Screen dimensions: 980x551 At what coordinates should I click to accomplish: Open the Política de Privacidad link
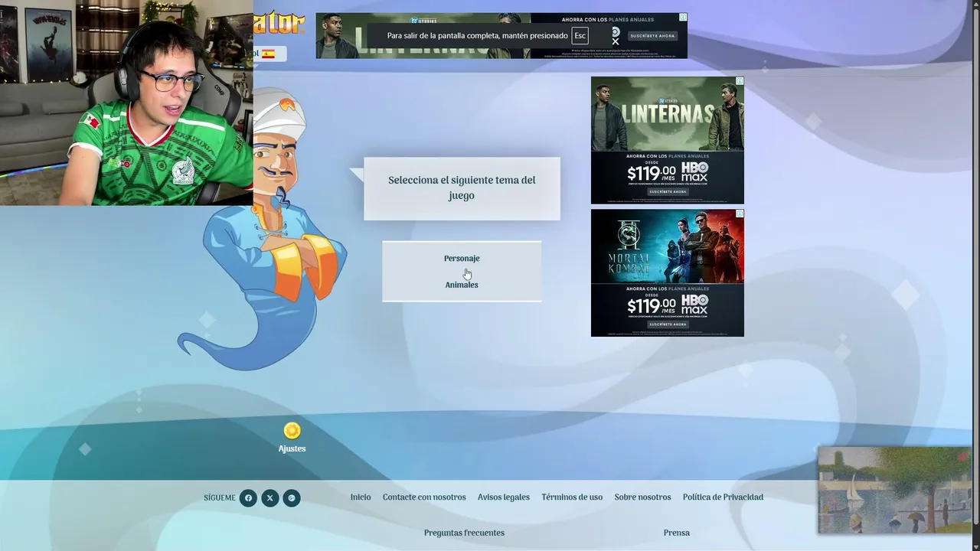pos(723,497)
